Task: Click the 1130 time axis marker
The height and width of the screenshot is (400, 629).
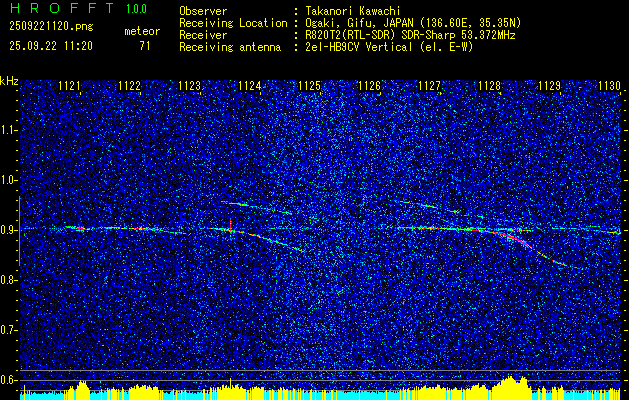Action: 609,85
